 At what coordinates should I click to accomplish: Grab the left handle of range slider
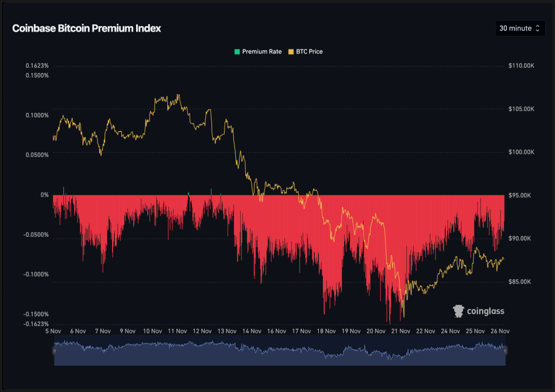(x=55, y=350)
